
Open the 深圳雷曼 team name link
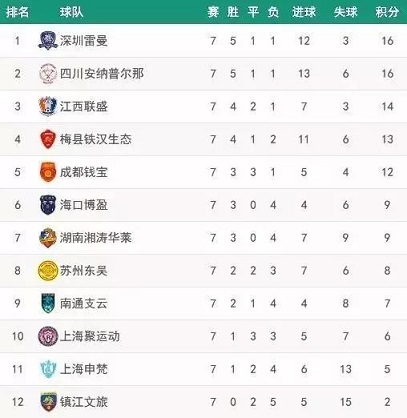[x=84, y=41]
